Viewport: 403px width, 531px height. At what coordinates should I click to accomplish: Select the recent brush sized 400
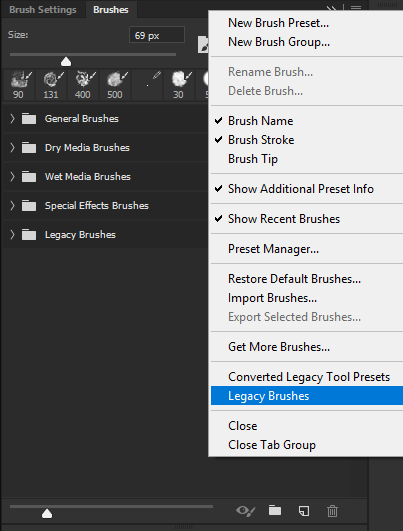tap(83, 85)
